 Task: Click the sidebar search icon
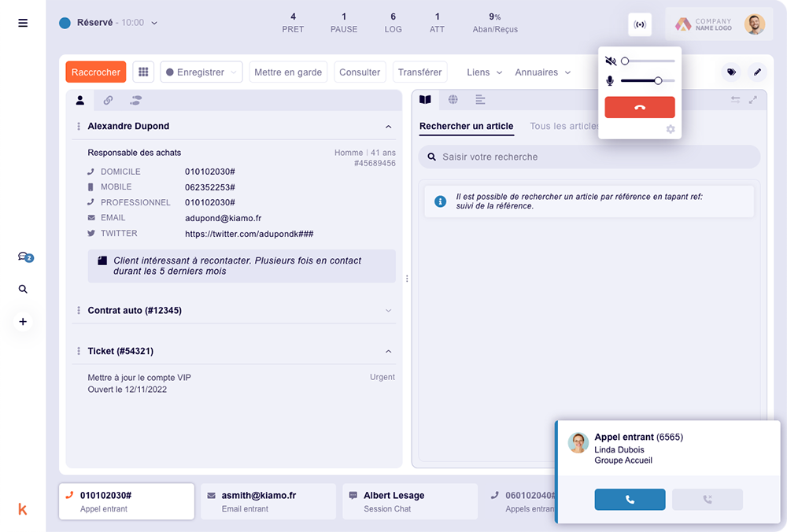[x=23, y=289]
